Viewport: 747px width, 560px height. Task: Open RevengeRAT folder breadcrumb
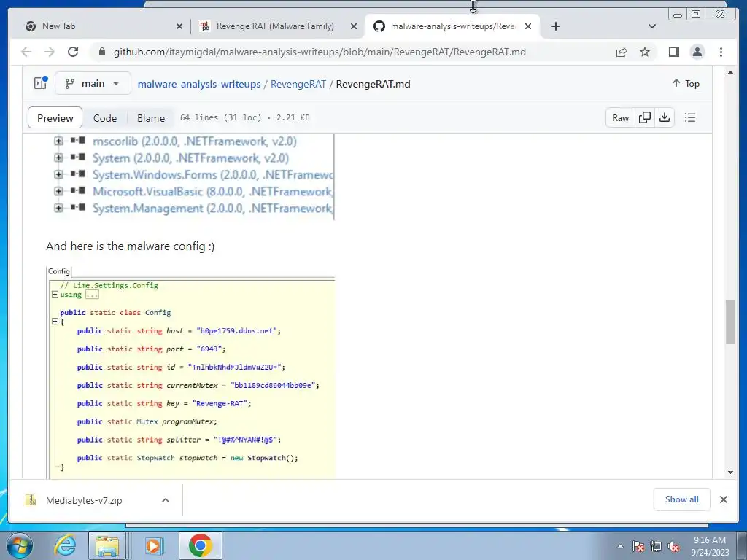[x=298, y=84]
